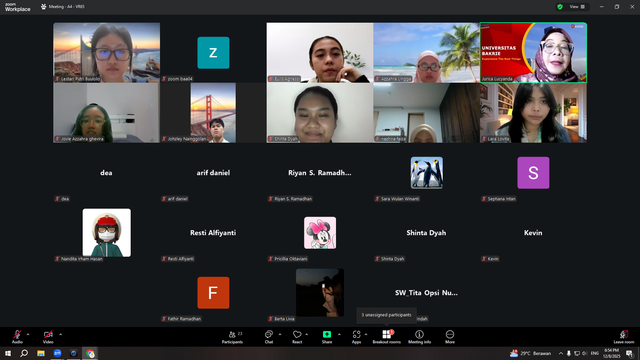Open the Windows notification center
Screen dimensions: 640x360
(629, 353)
